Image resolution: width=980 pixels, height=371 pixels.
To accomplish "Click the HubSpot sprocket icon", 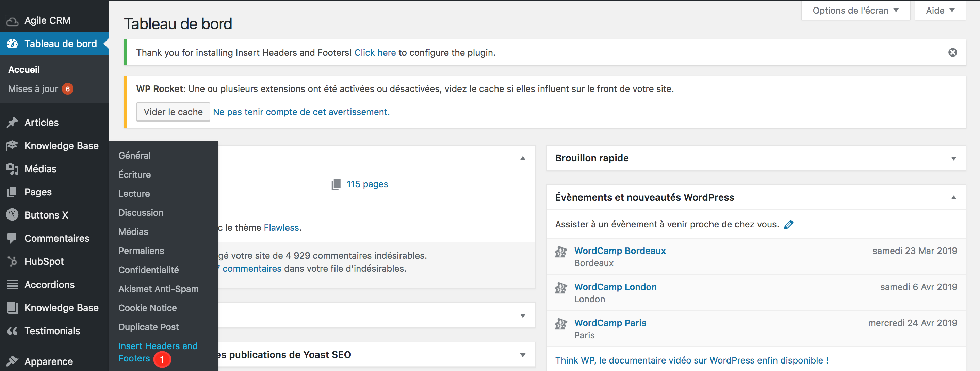I will (x=12, y=261).
